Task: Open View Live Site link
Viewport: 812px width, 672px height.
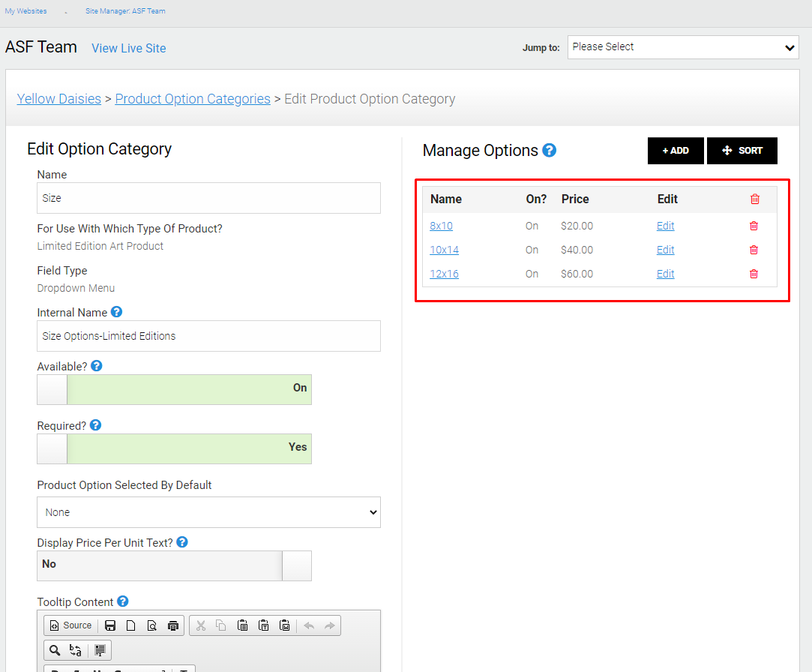Action: pos(128,48)
